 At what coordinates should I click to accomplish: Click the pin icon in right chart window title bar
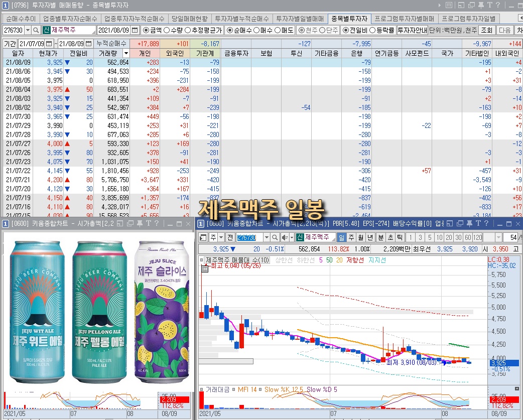(469, 224)
